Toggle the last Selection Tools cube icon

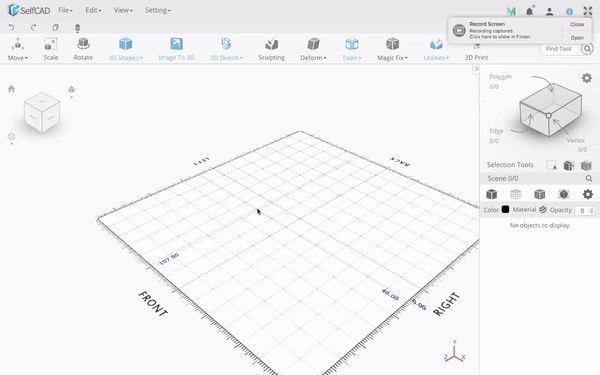[586, 165]
